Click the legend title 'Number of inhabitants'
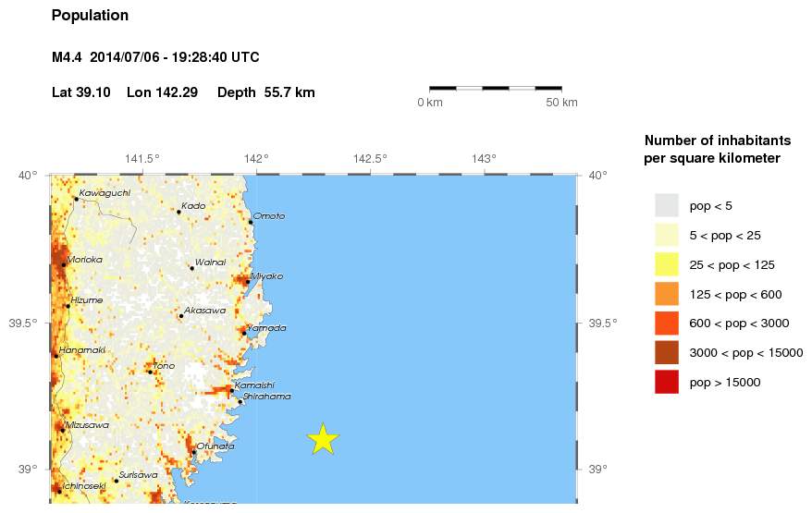Screen dimensions: 812x513 718,140
